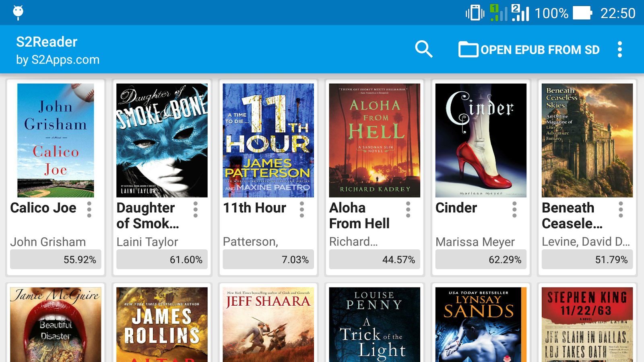The image size is (644, 362).
Task: Open the search icon in toolbar
Action: [x=424, y=49]
